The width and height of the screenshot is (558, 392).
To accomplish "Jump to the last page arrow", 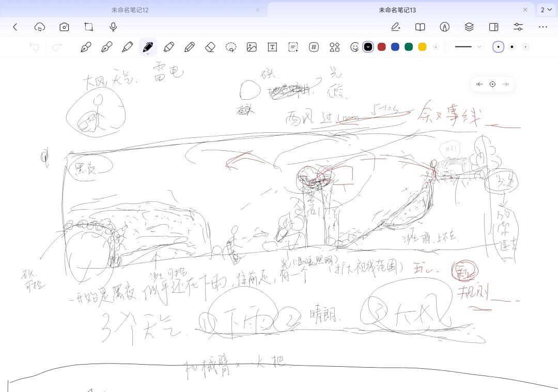I will (x=505, y=84).
